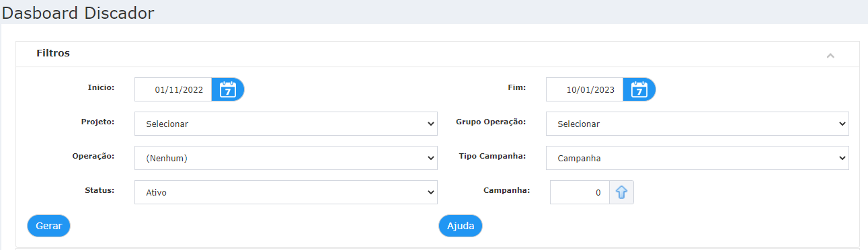Click the Campanha label
The image size is (868, 250).
(507, 190)
